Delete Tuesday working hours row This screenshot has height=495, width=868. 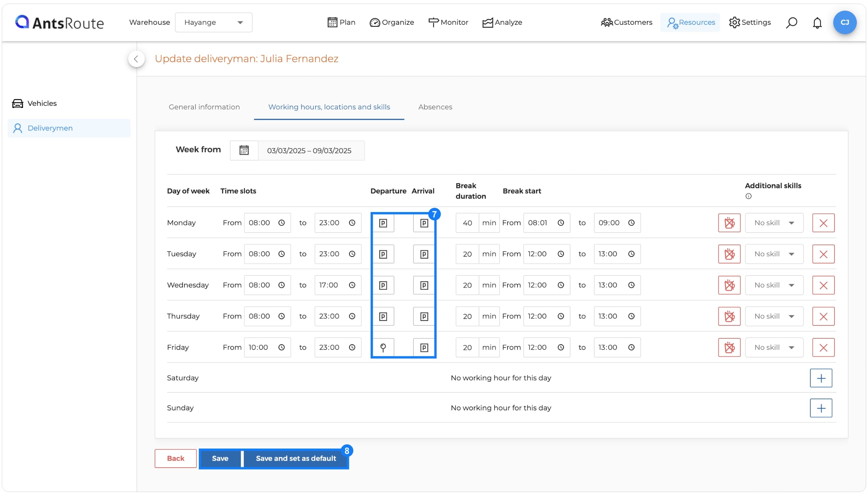823,254
